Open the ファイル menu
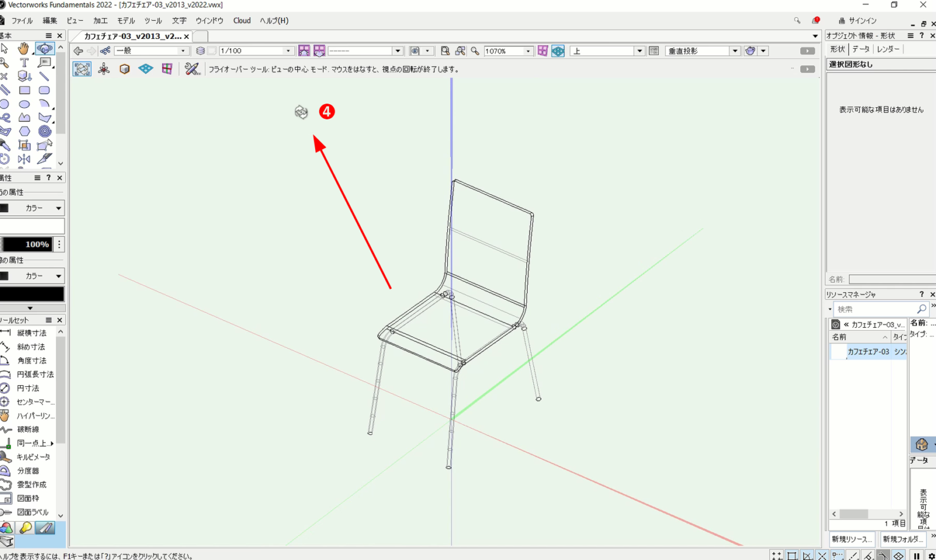The width and height of the screenshot is (936, 560). click(x=22, y=21)
